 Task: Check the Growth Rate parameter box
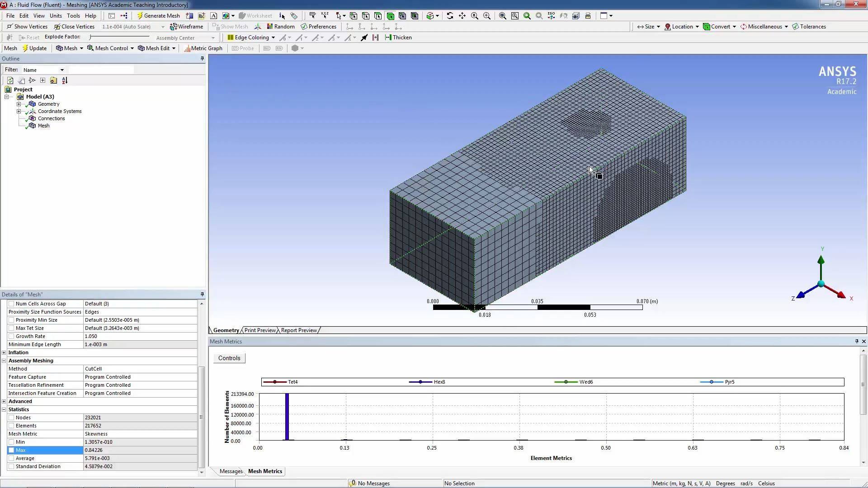(x=11, y=336)
